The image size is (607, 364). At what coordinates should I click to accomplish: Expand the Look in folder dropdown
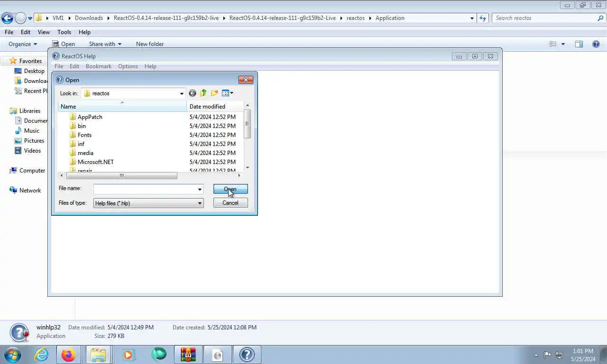click(182, 93)
